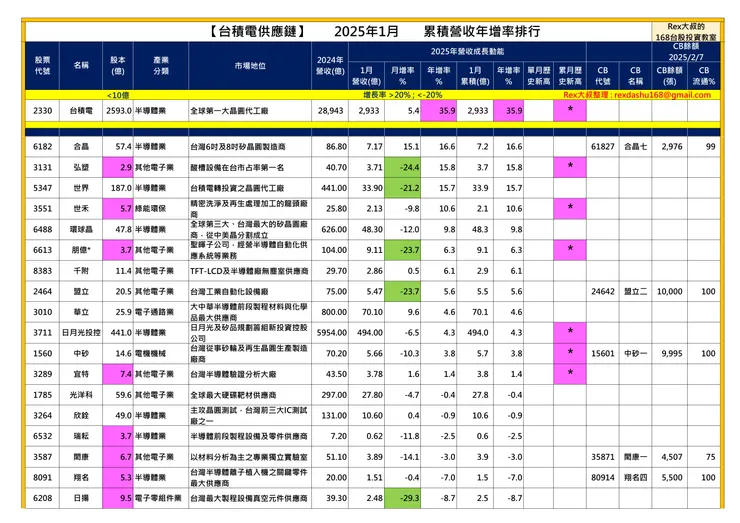Image resolution: width=740 pixels, height=523 pixels.
Task: Click the rexdashu168@gmail.com email address
Action: pos(662,95)
